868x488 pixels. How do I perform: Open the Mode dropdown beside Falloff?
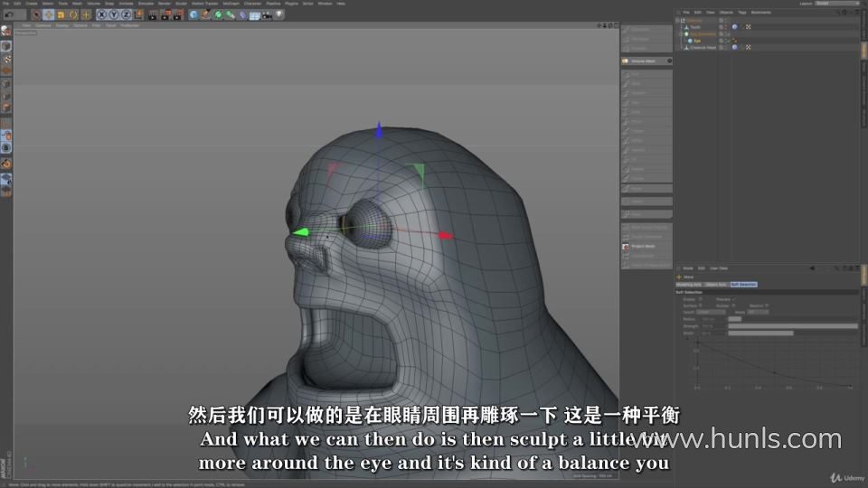[758, 312]
